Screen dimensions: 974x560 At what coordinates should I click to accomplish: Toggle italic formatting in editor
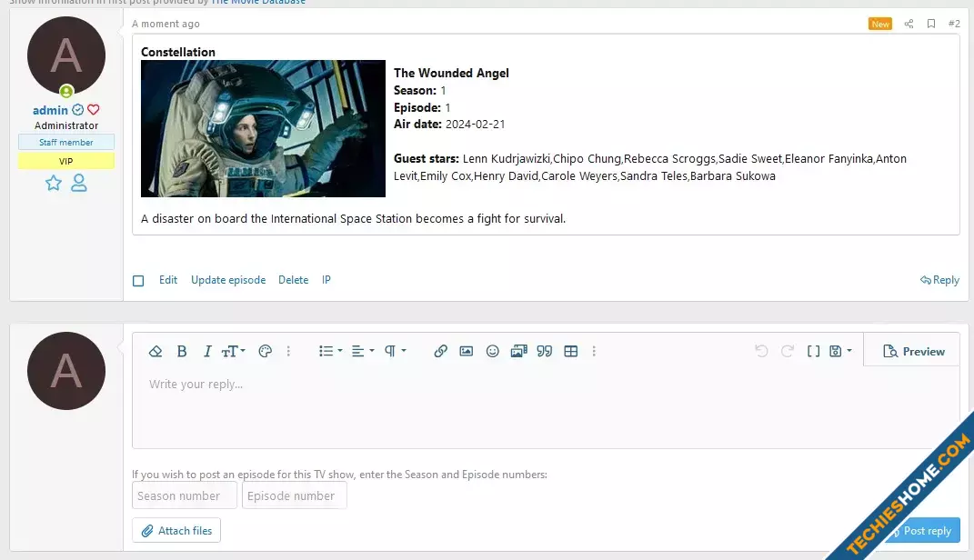[x=207, y=352]
